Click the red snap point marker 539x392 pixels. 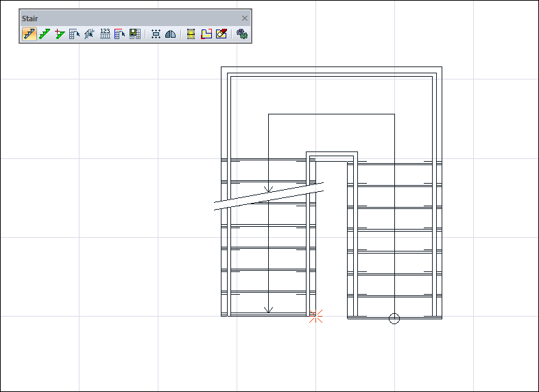(315, 316)
